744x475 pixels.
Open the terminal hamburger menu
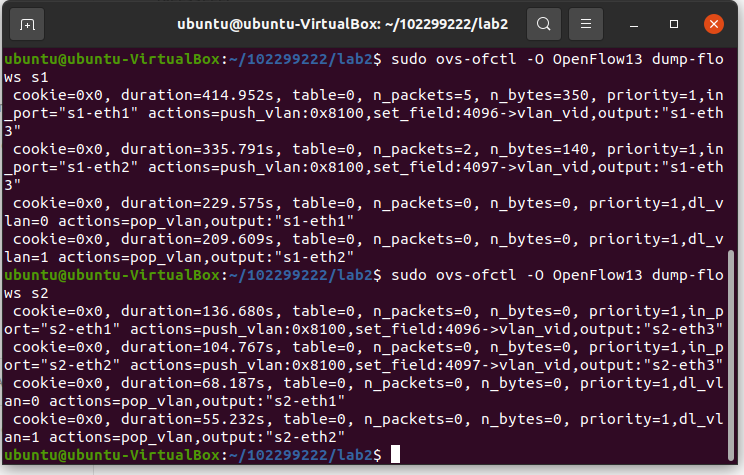point(586,24)
